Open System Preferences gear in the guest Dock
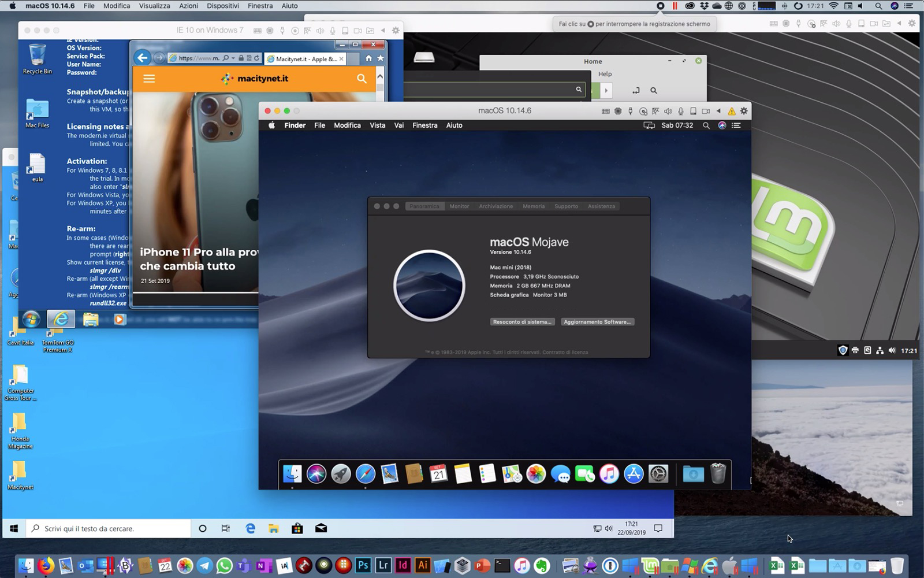 tap(658, 474)
